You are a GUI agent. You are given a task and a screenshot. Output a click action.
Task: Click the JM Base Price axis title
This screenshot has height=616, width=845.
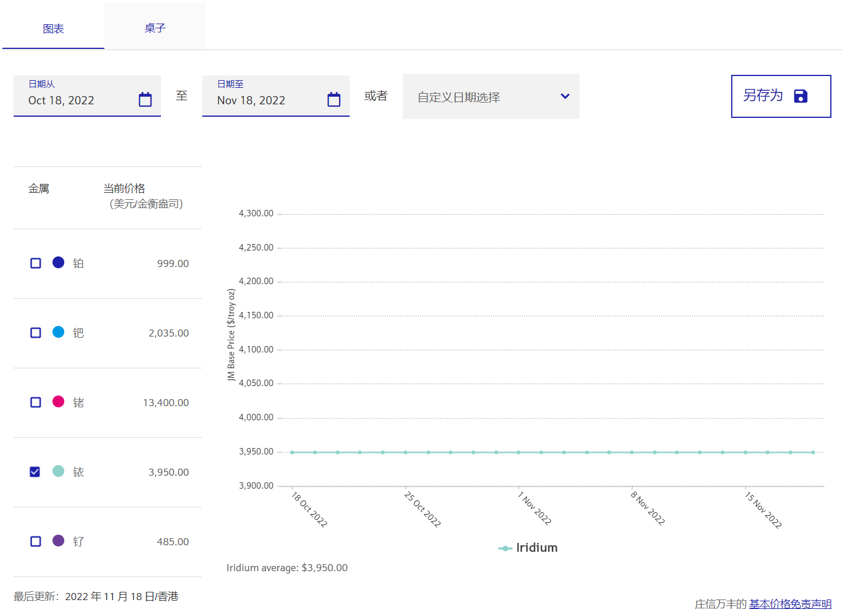tap(231, 335)
